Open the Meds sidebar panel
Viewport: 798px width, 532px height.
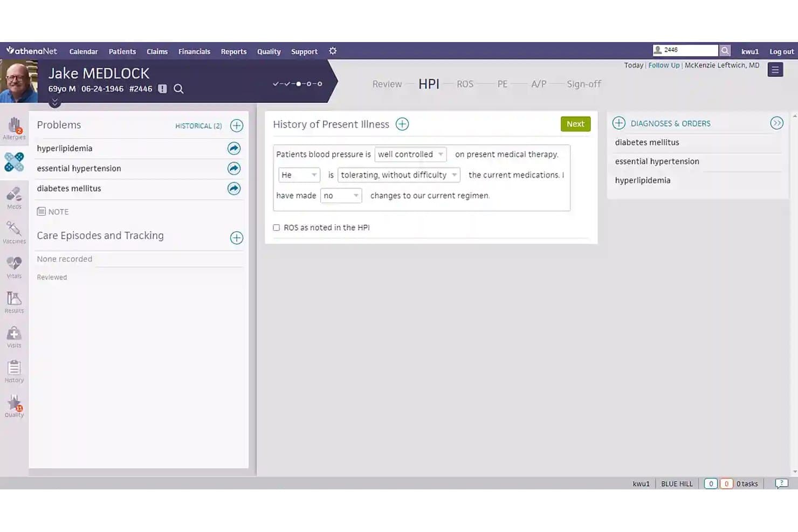(14, 198)
